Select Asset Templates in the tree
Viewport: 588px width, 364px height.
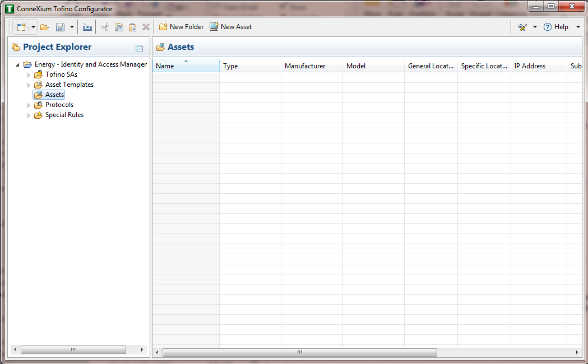coord(70,85)
